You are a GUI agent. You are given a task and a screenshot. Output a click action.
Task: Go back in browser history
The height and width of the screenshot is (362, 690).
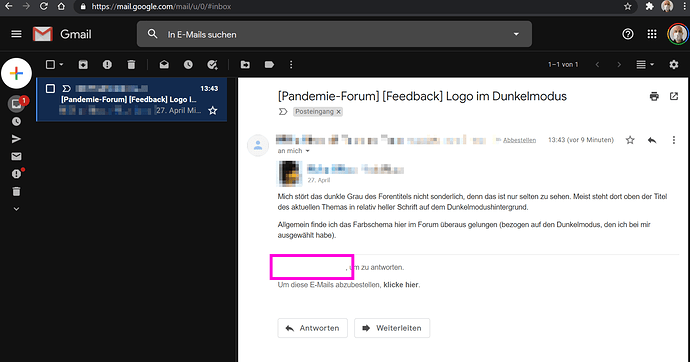[8, 6]
